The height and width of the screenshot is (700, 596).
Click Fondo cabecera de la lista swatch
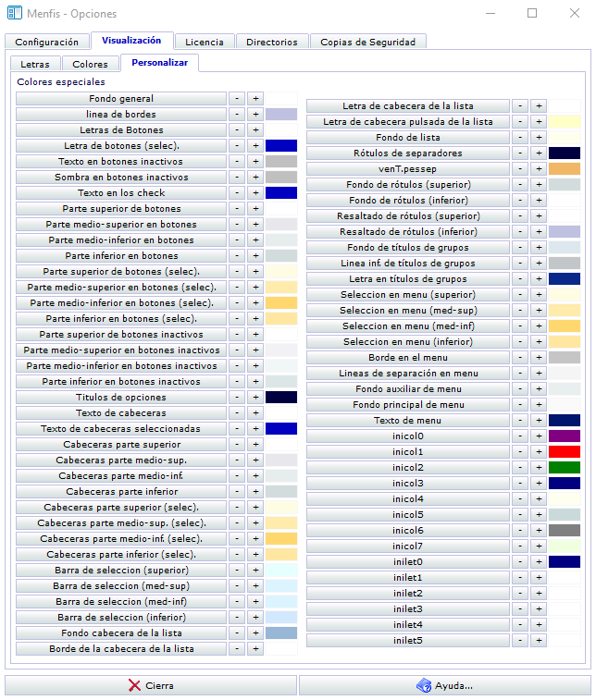click(x=281, y=633)
